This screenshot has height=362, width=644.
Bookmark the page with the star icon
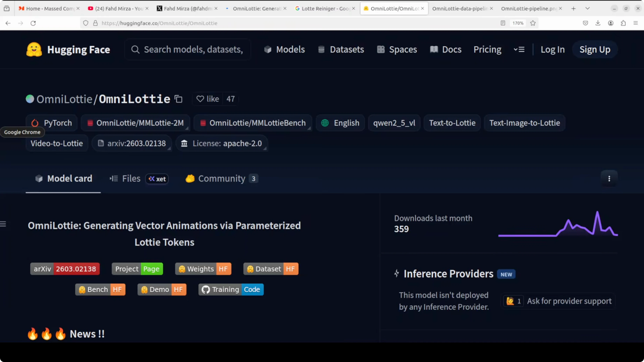533,23
